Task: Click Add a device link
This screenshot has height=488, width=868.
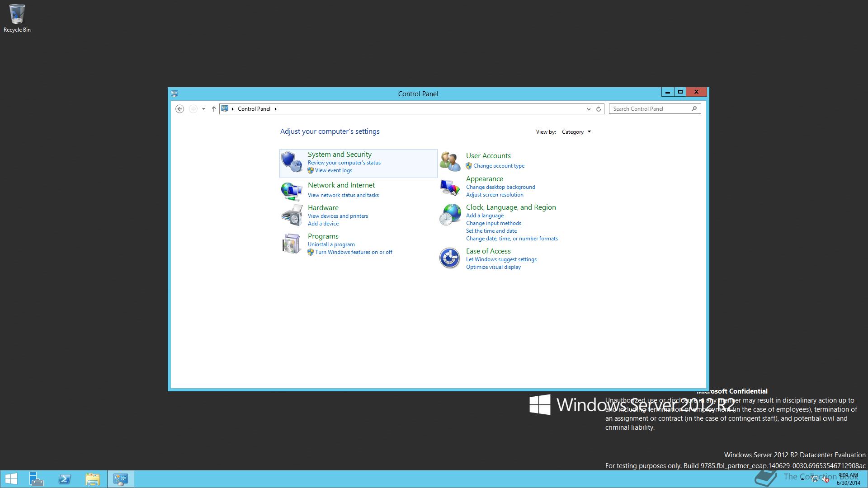Action: 323,224
